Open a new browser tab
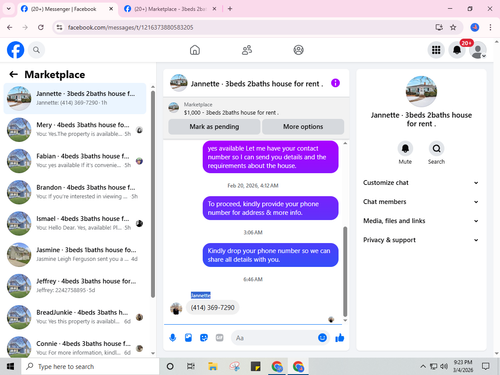 tap(230, 9)
